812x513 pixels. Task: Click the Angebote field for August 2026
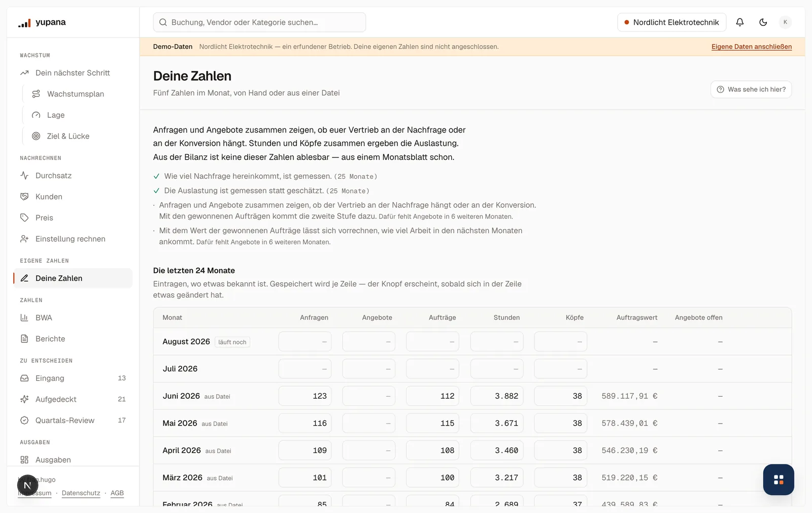[x=369, y=342]
